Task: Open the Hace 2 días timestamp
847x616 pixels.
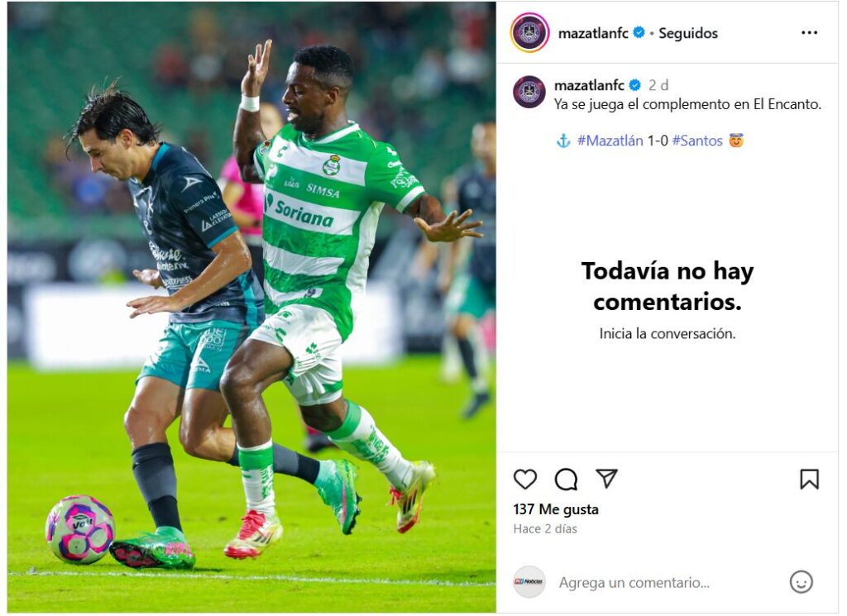Action: pos(544,529)
